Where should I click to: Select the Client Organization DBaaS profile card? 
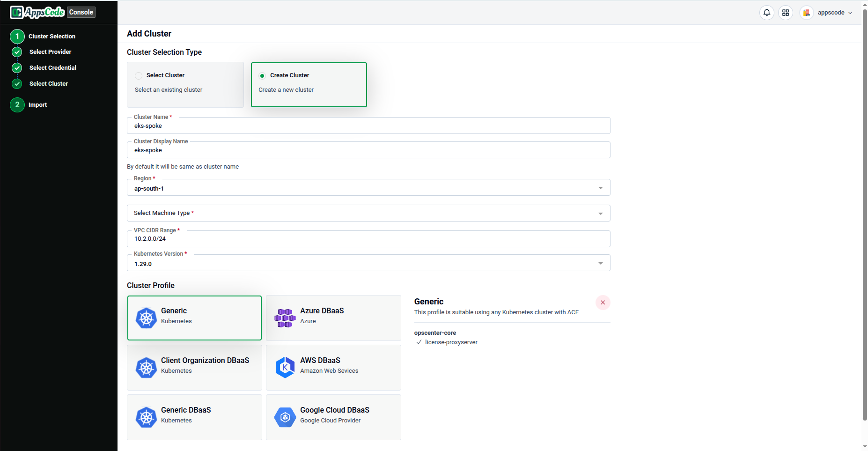[194, 368]
